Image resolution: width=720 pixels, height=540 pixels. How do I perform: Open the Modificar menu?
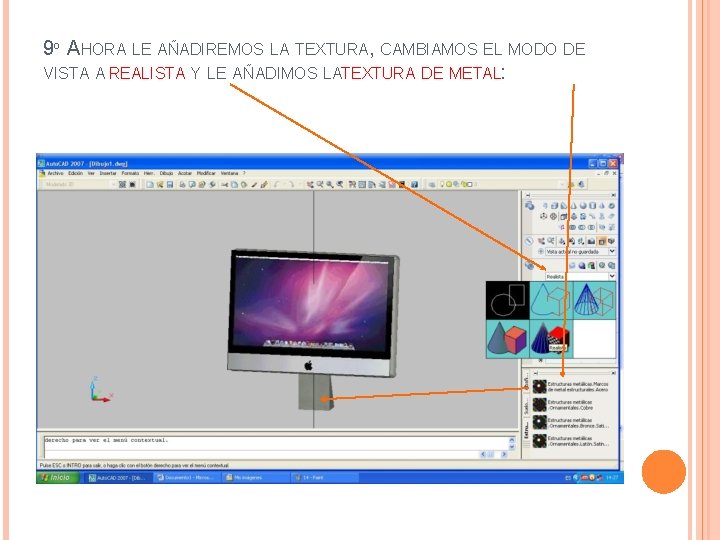(x=206, y=174)
